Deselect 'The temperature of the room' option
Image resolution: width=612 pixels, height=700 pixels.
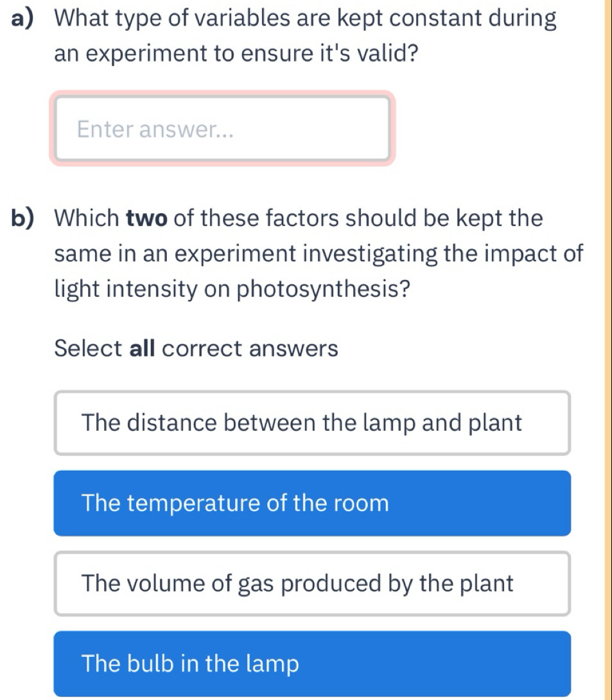pyautogui.click(x=312, y=503)
